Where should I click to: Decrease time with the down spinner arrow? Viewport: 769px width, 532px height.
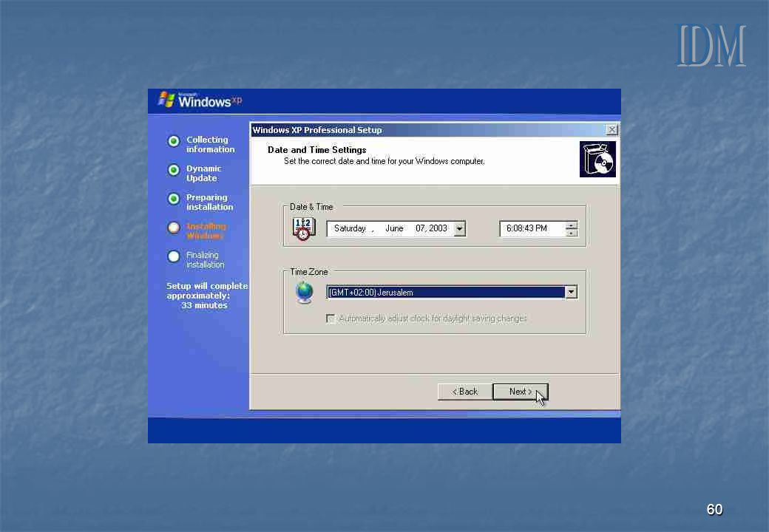coord(572,233)
